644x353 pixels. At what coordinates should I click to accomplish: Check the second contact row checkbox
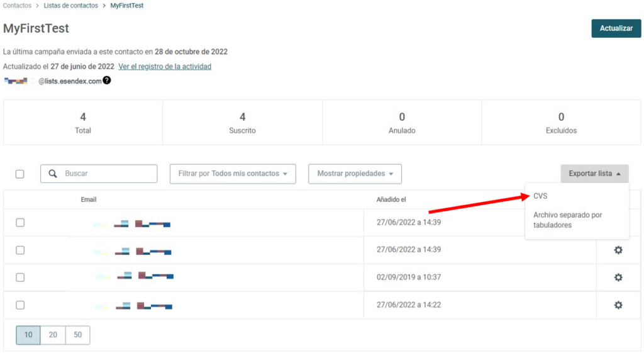20,250
